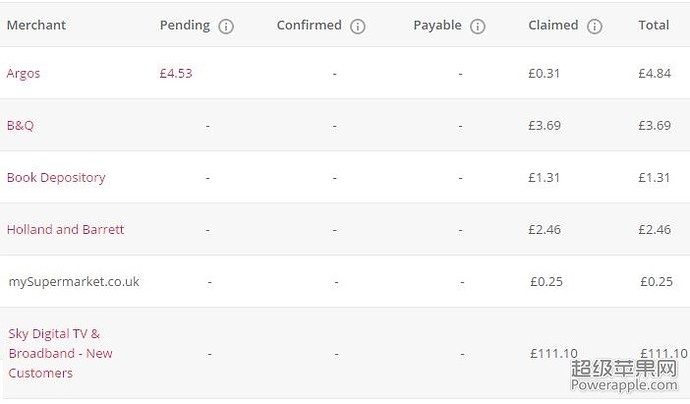Click the Total column header
690x404 pixels.
click(654, 25)
